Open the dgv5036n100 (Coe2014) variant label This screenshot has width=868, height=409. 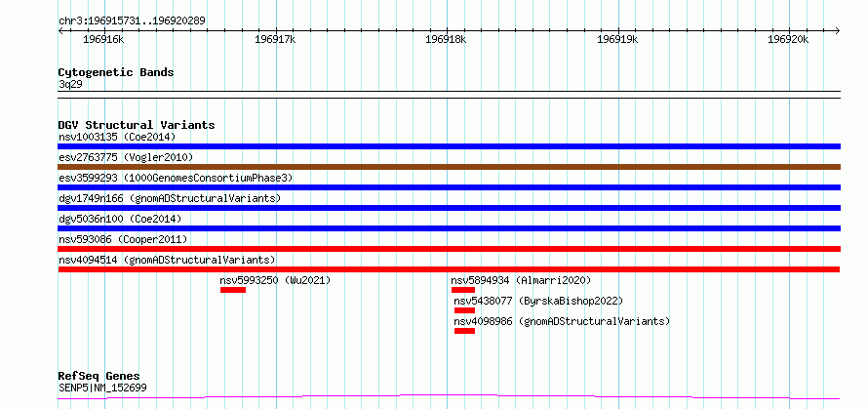coord(120,219)
